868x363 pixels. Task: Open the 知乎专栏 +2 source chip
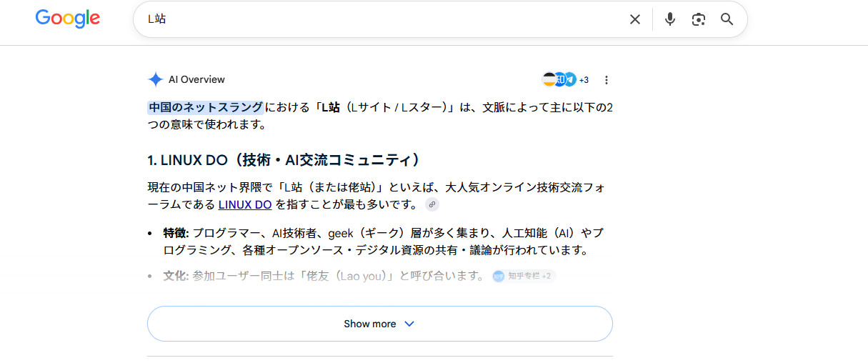click(x=524, y=276)
